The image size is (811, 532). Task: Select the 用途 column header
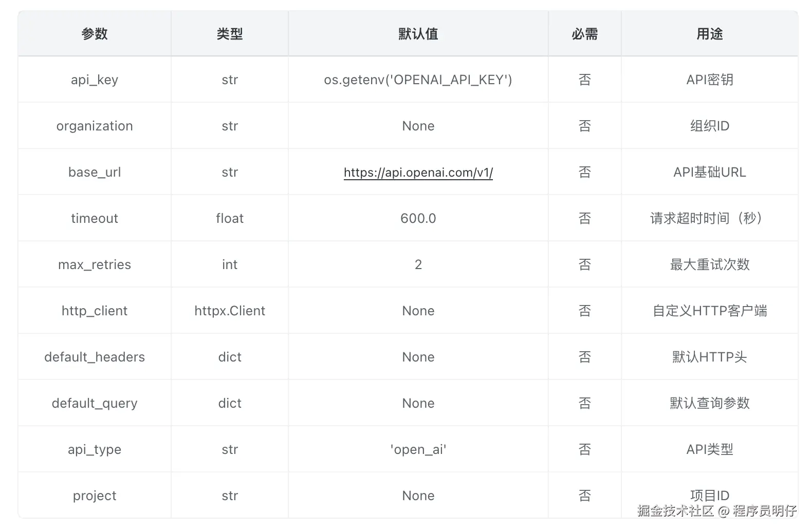point(709,34)
